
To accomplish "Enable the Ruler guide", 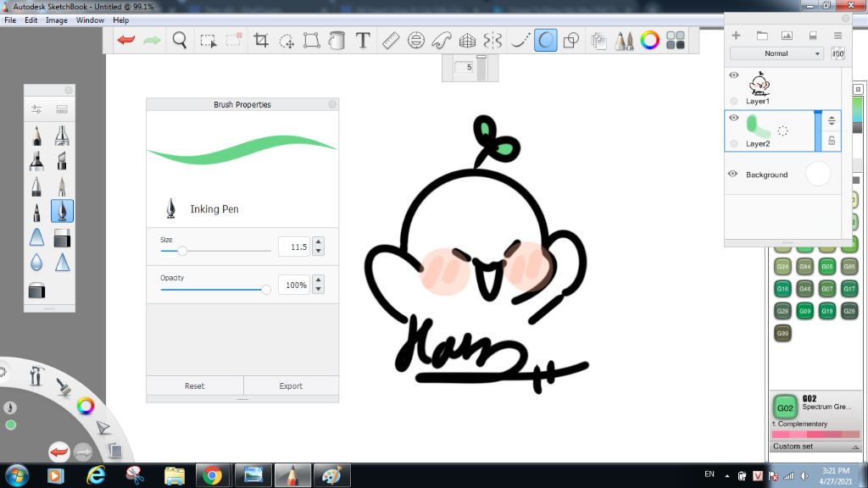I will [391, 41].
